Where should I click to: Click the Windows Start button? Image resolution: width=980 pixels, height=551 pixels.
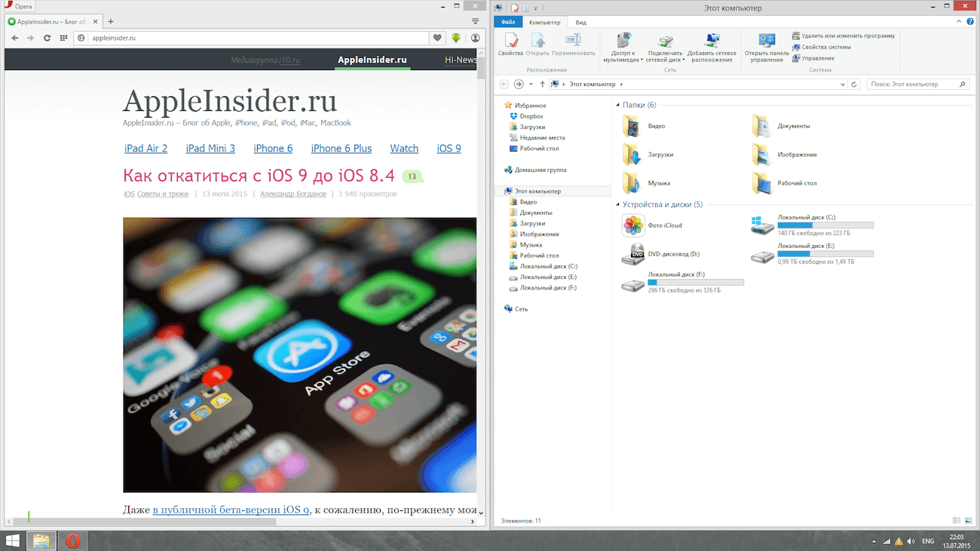[13, 540]
